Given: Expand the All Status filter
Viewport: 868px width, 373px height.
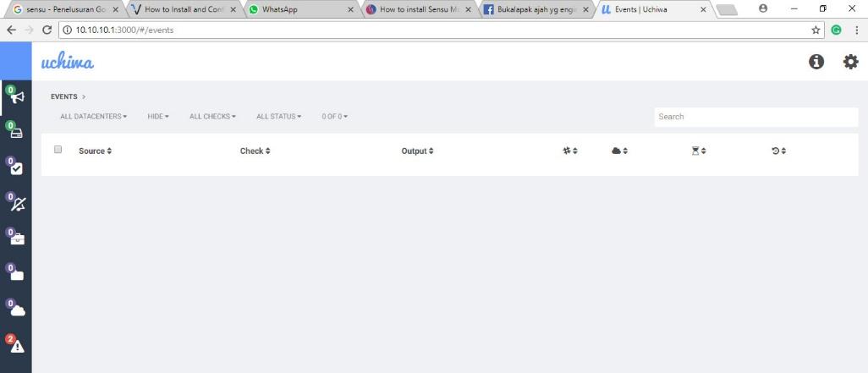Looking at the screenshot, I should point(278,116).
